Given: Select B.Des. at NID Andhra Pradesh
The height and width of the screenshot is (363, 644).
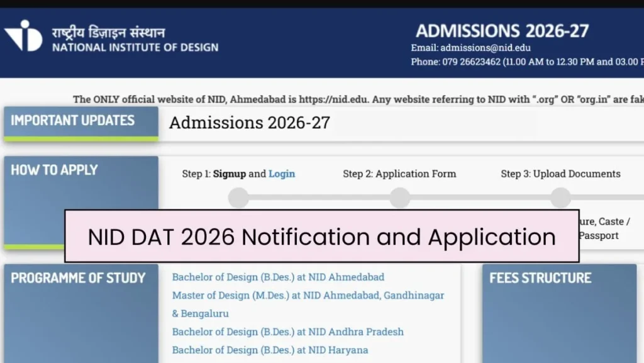Looking at the screenshot, I should click(288, 332).
